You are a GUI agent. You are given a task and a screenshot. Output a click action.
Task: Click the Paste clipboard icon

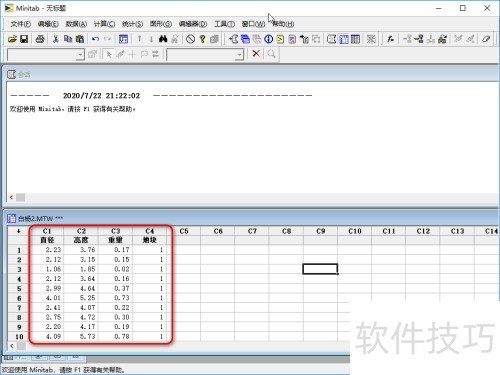80,39
